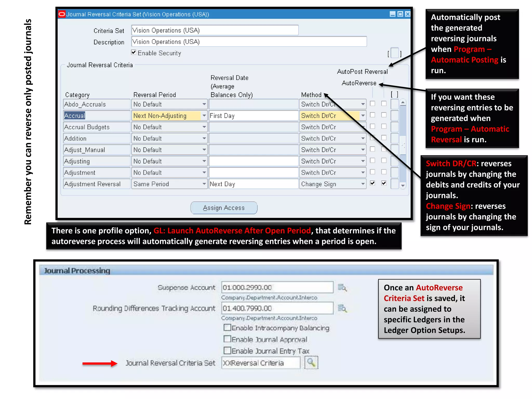Viewport: 532px width, 399px height.
Task: Enable Intracompany Balancing checkbox
Action: (227, 327)
